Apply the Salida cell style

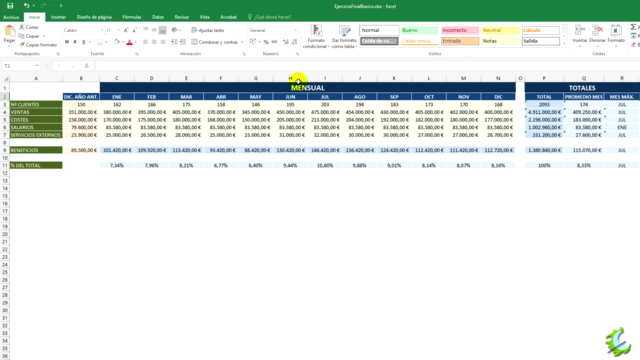[541, 41]
